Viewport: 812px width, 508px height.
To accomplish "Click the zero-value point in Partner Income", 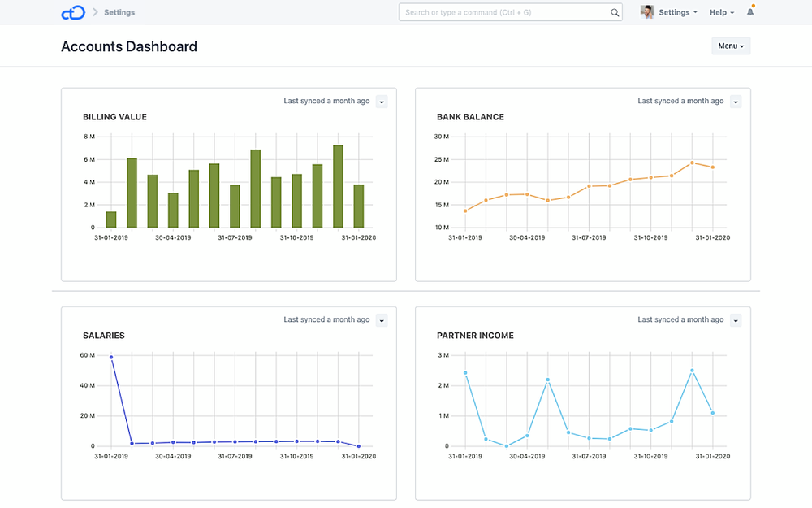I will [x=507, y=445].
